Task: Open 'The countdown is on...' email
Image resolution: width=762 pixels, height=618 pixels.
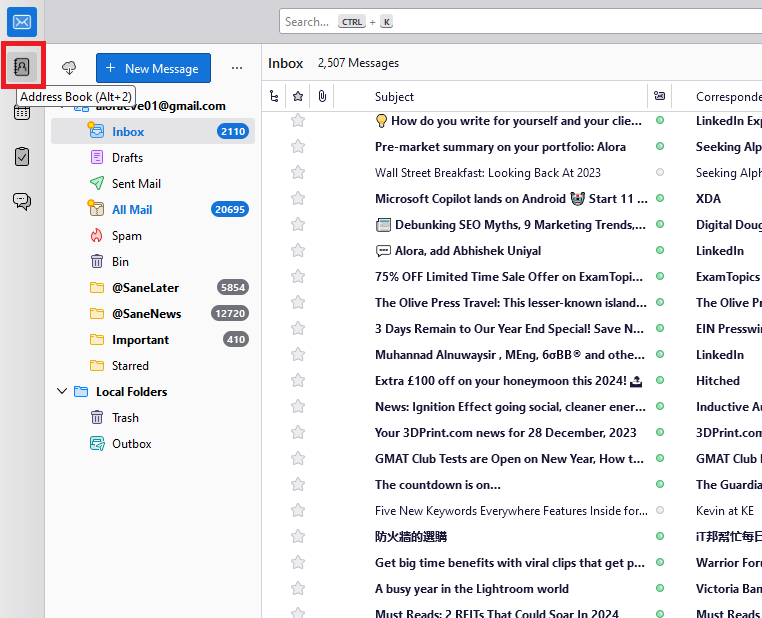Action: point(437,484)
